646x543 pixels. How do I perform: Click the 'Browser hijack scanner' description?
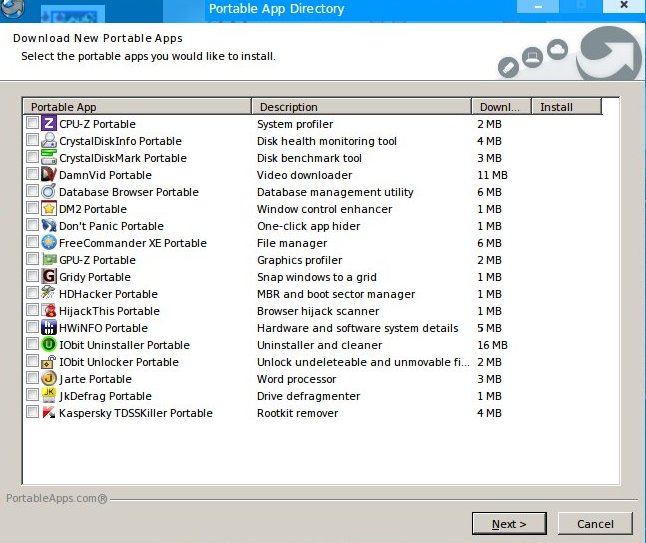[318, 311]
